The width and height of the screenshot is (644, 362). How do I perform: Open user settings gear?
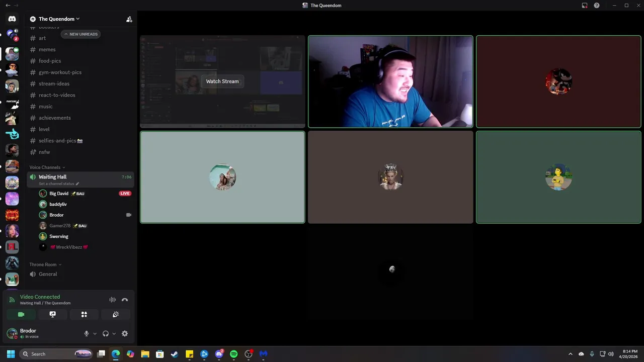click(x=125, y=333)
